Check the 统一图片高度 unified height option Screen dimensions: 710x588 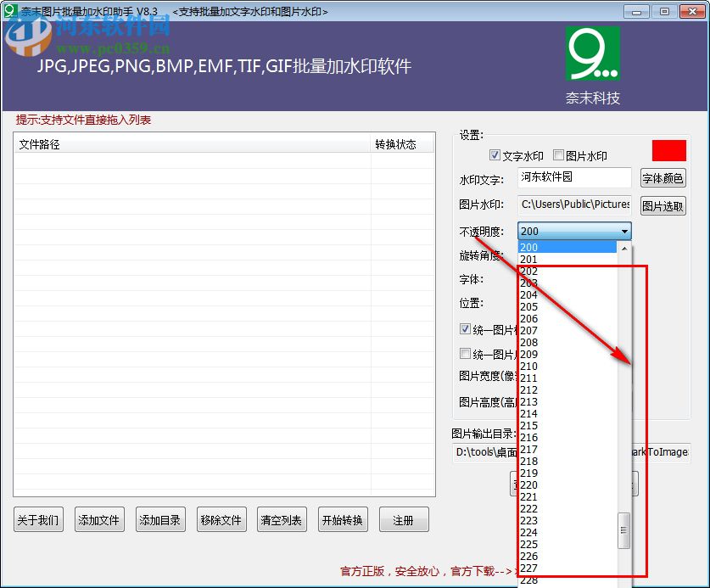(465, 353)
